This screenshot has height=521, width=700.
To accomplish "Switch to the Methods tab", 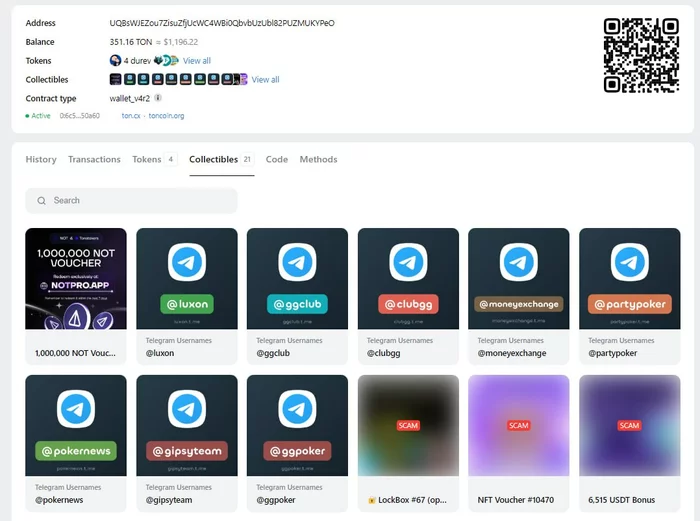I will coord(318,159).
